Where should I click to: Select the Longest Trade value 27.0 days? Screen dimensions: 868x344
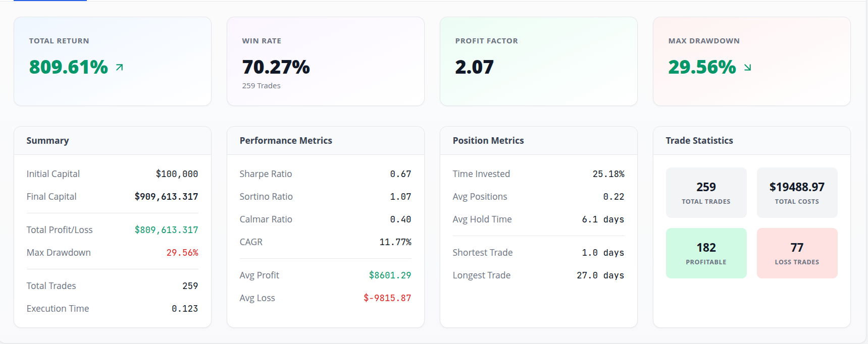coord(600,275)
